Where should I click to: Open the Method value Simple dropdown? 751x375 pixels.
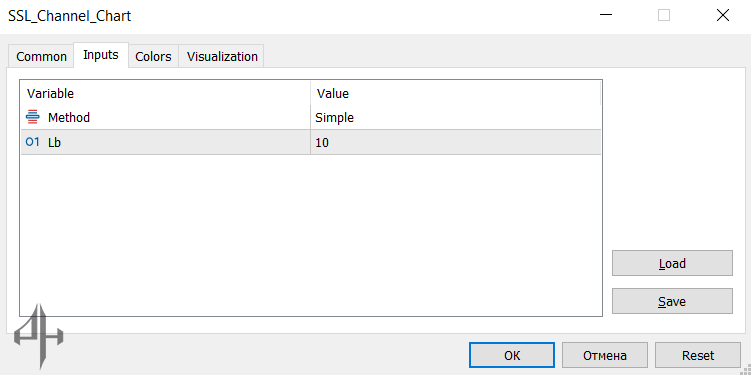click(x=455, y=117)
